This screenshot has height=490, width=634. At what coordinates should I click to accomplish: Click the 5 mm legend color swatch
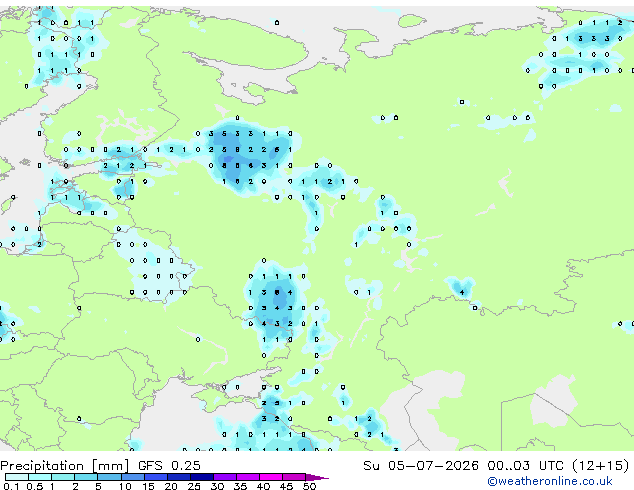109,477
